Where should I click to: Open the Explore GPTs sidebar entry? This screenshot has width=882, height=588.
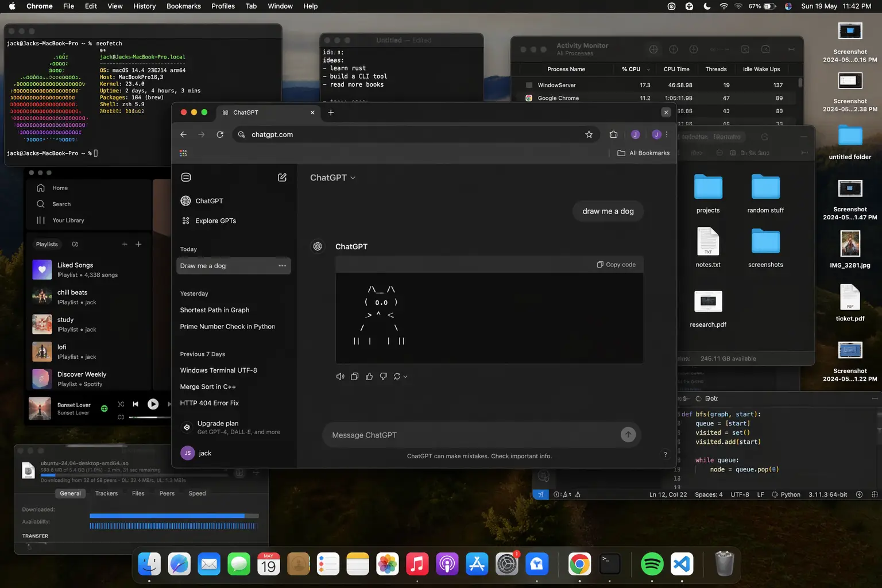tap(208, 220)
